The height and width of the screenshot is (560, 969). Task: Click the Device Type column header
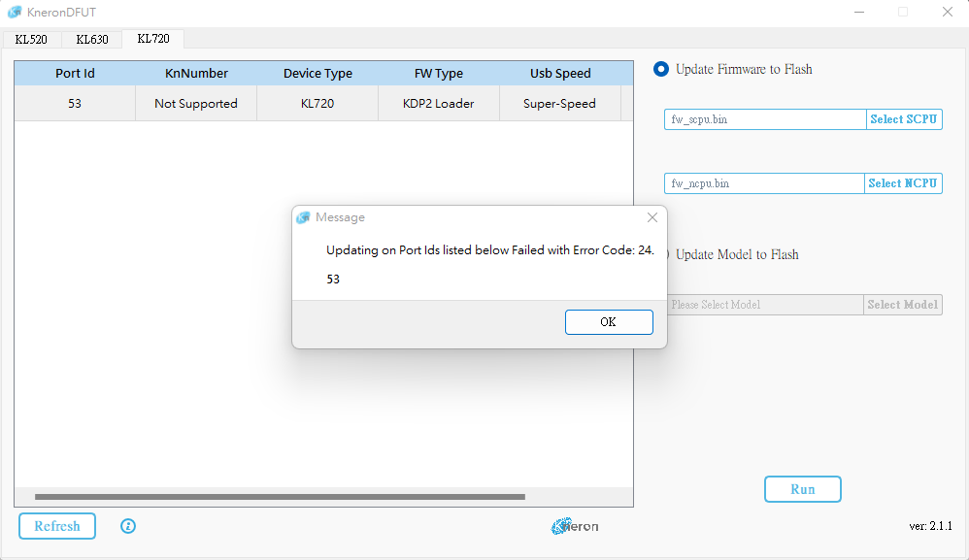tap(317, 73)
